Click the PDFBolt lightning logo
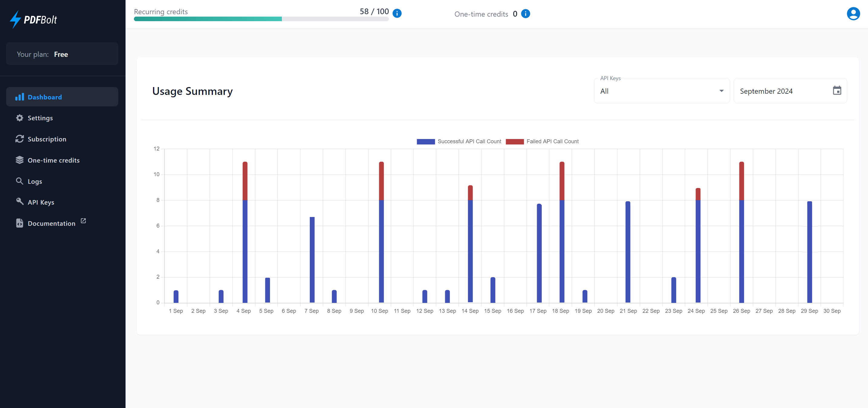Image resolution: width=868 pixels, height=408 pixels. [x=33, y=20]
